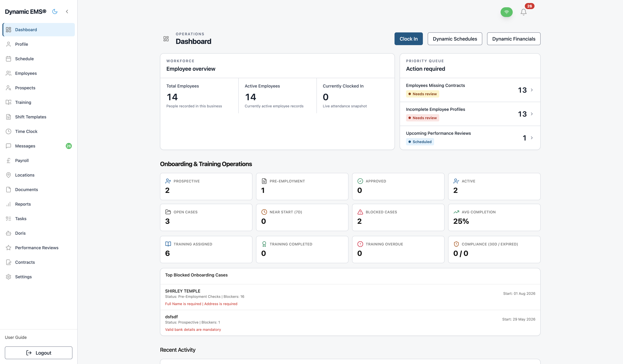Image resolution: width=623 pixels, height=364 pixels.
Task: Open Dynamic Schedules
Action: click(455, 39)
